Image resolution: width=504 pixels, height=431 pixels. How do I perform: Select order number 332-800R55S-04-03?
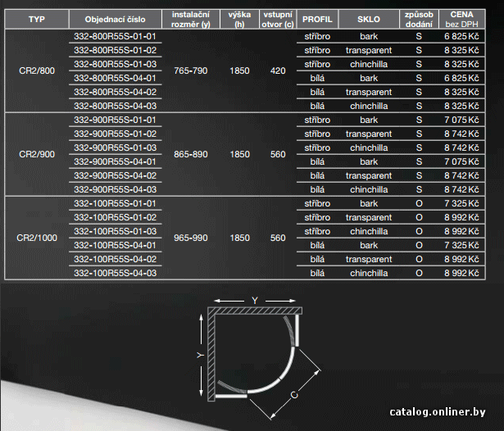[x=115, y=106]
